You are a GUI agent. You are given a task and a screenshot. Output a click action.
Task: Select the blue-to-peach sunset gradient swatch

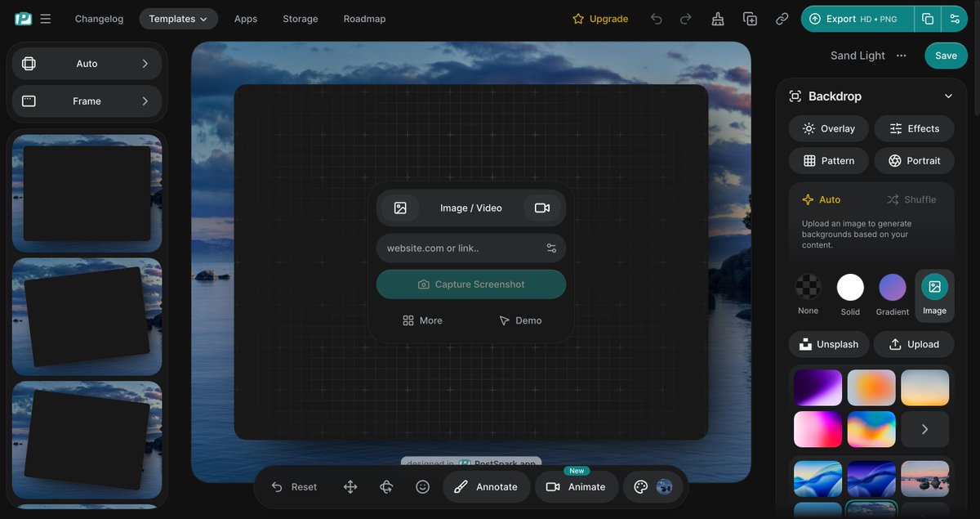pos(924,388)
